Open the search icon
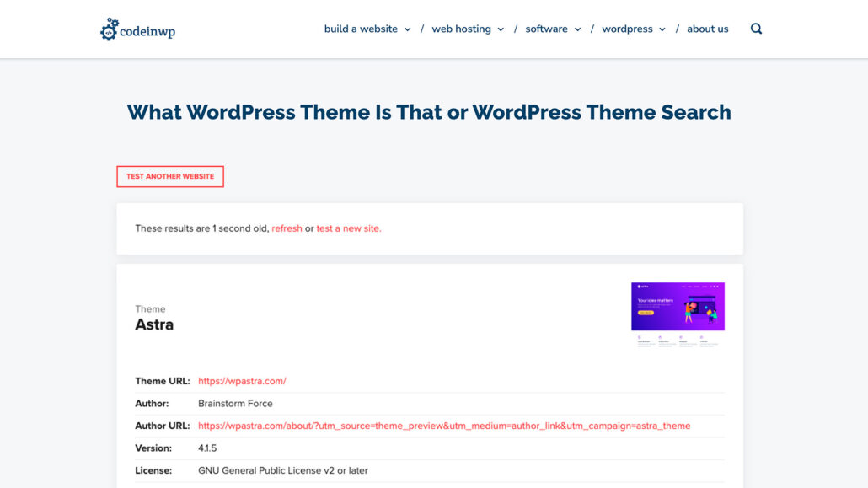The height and width of the screenshot is (488, 868). [756, 28]
